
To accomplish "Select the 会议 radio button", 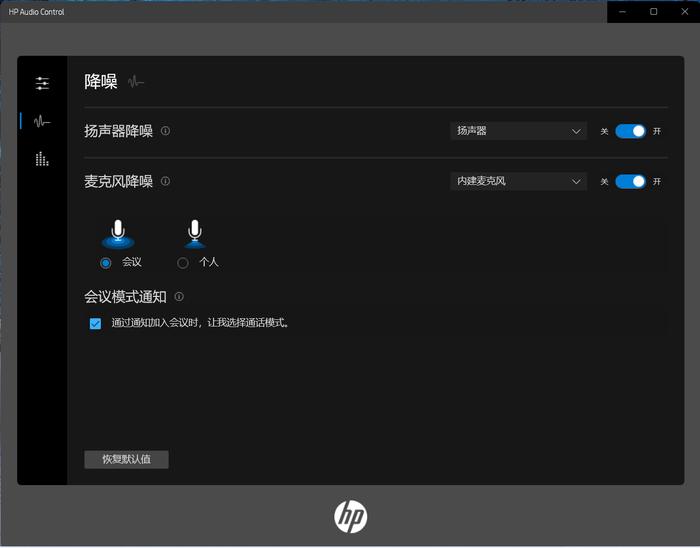I will click(106, 263).
